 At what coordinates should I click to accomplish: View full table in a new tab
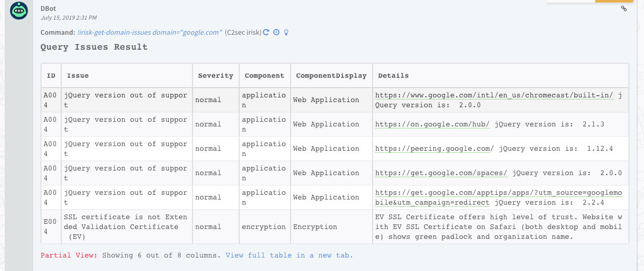(x=289, y=255)
